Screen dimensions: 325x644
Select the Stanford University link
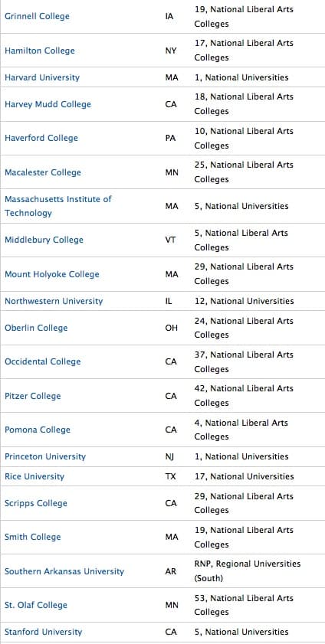(43, 632)
